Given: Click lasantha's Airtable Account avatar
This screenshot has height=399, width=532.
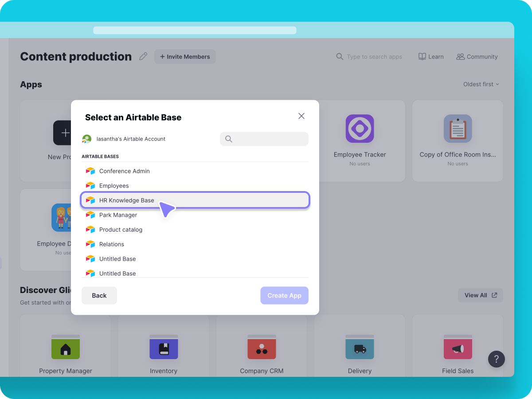Looking at the screenshot, I should (87, 139).
